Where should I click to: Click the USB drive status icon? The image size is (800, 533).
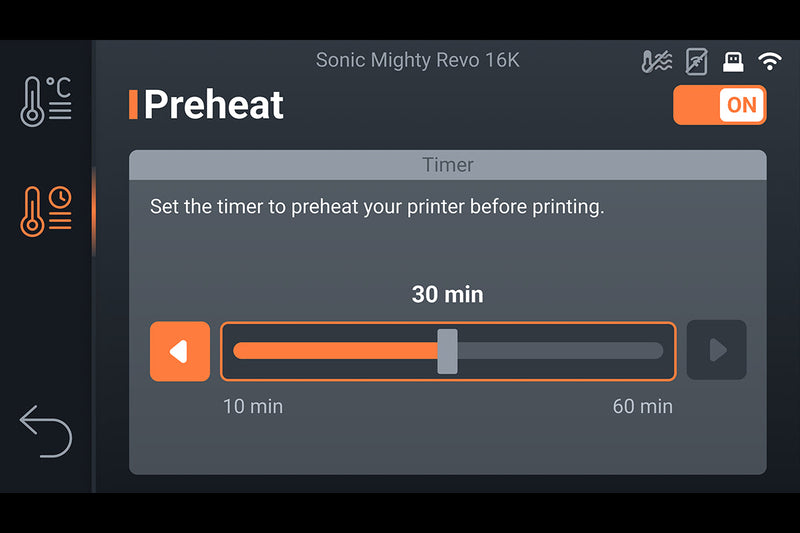tap(733, 61)
